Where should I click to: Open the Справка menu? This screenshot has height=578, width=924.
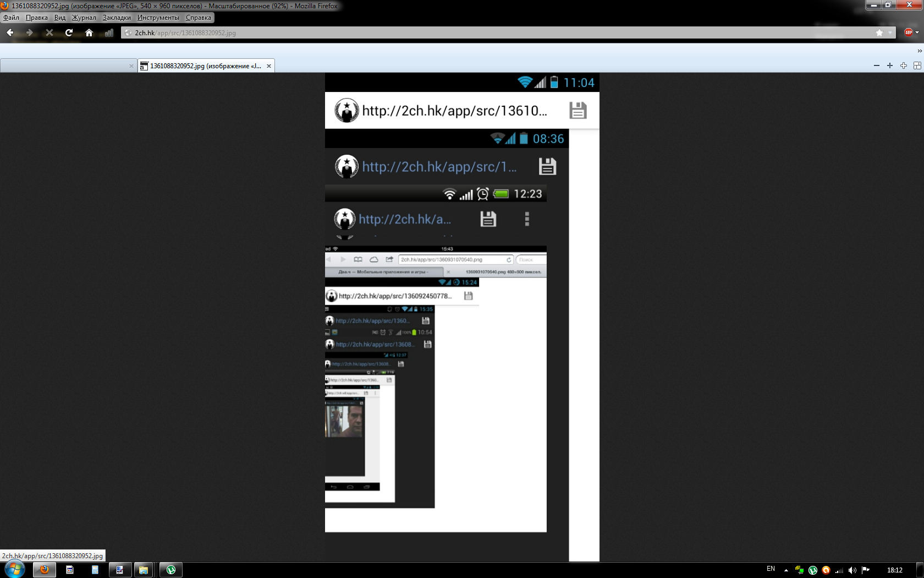199,18
